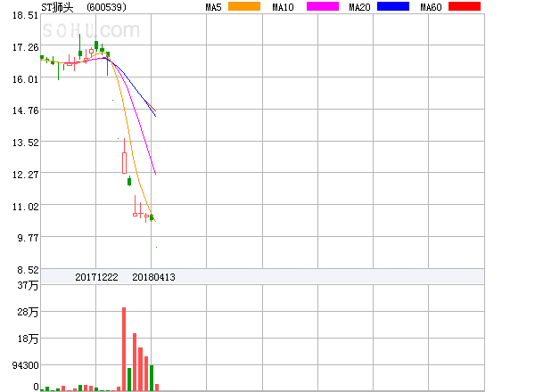
Task: Click the ST狮头 stock name title
Action: (x=57, y=7)
